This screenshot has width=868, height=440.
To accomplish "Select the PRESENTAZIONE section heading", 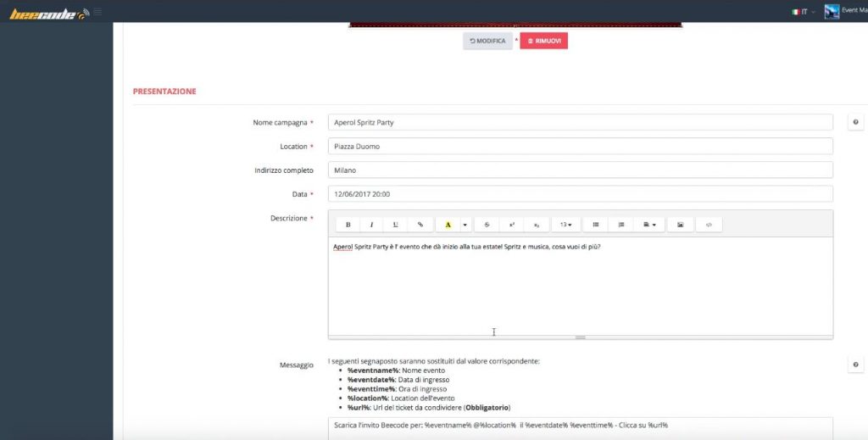I will (x=164, y=92).
